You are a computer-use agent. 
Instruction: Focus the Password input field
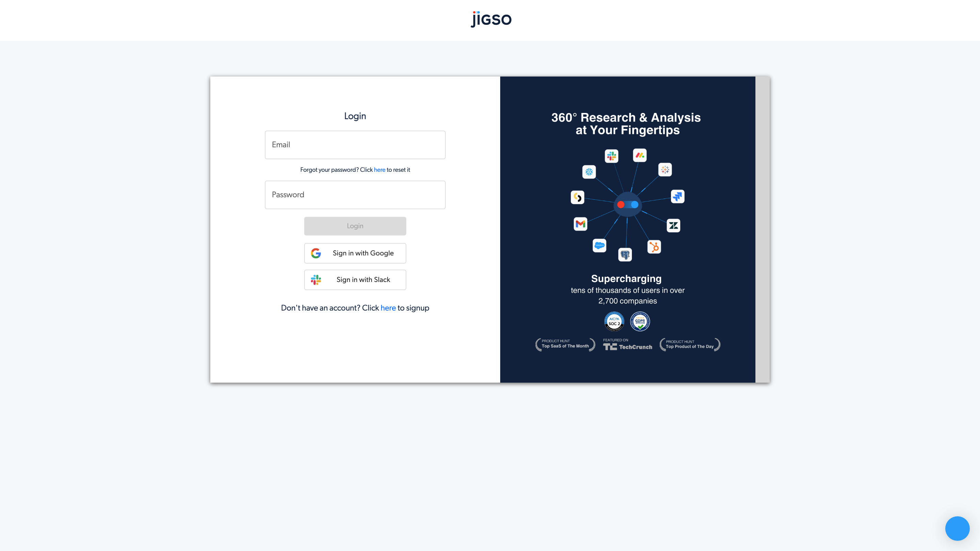[x=355, y=195]
